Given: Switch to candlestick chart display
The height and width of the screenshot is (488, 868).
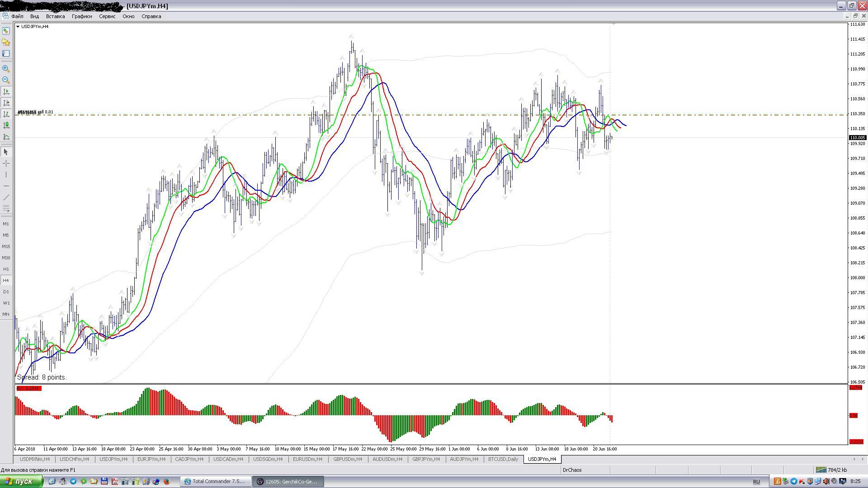Looking at the screenshot, I should (6, 125).
